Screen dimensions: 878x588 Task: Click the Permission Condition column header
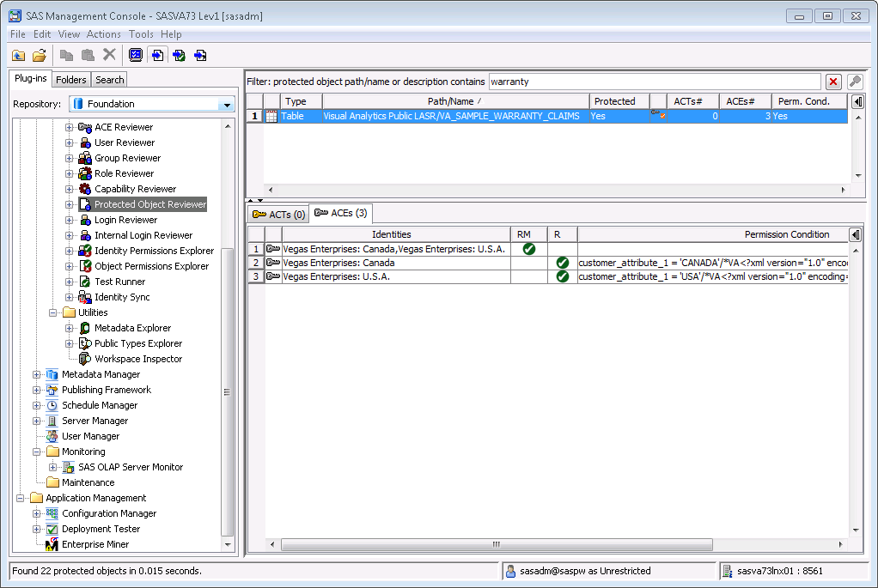point(713,234)
